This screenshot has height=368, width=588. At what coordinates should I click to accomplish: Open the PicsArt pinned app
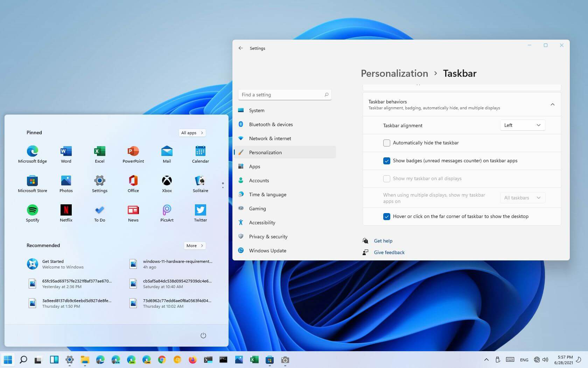[x=167, y=210]
